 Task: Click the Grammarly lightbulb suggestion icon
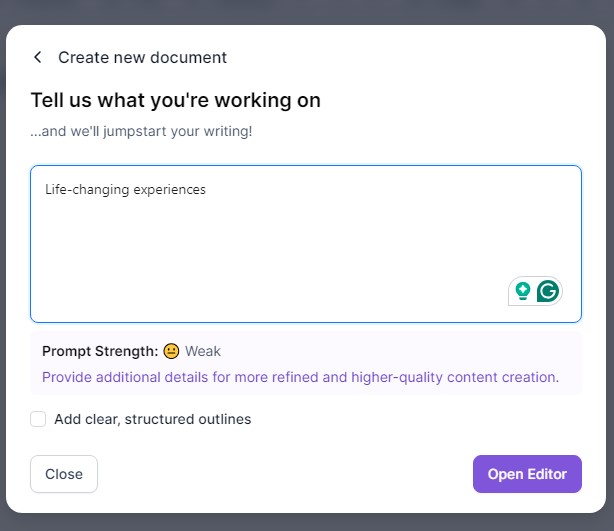(x=522, y=291)
